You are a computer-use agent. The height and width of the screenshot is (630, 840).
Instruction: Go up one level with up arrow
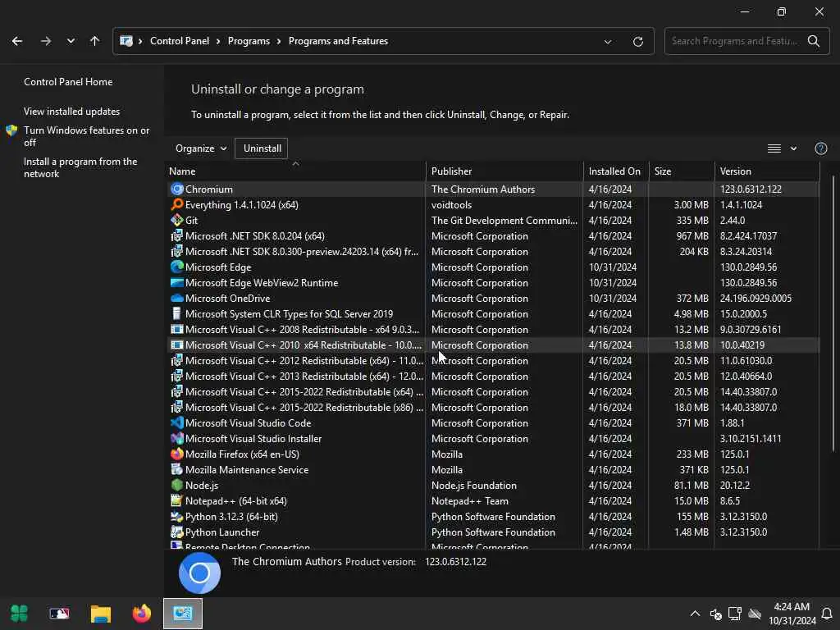pyautogui.click(x=95, y=41)
